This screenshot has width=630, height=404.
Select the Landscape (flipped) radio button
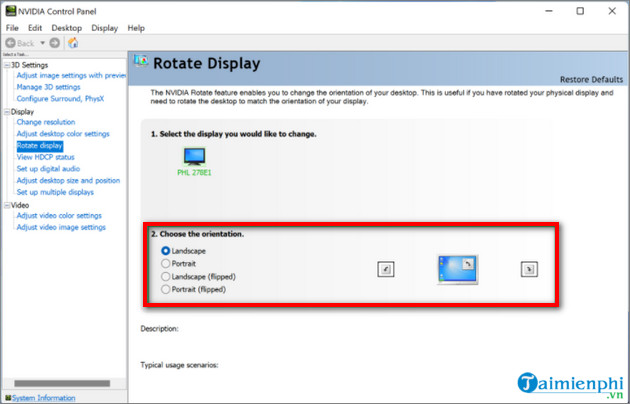tap(165, 277)
